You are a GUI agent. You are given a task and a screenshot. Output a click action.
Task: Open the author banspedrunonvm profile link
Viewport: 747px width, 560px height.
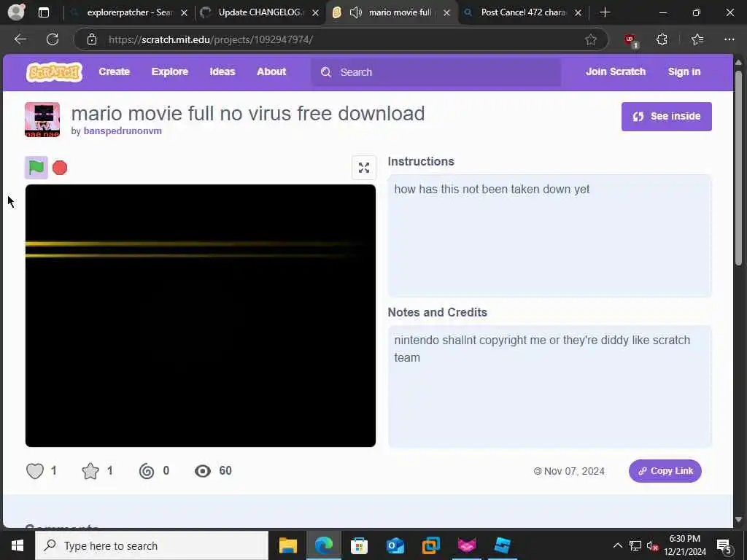123,131
